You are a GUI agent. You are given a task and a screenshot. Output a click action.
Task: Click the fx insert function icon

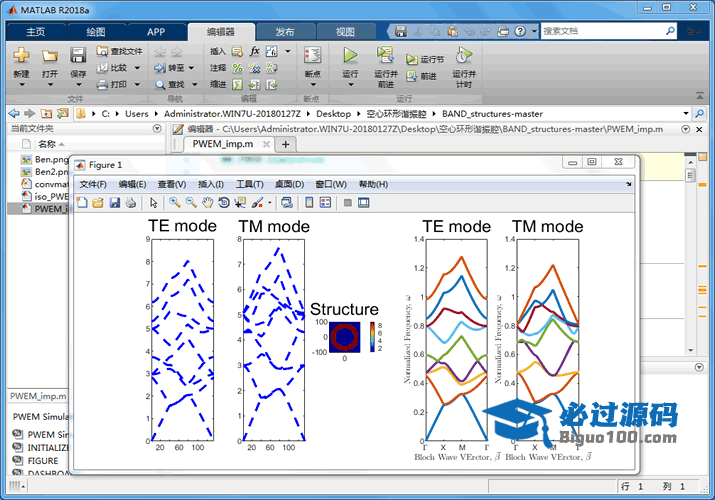coord(254,51)
